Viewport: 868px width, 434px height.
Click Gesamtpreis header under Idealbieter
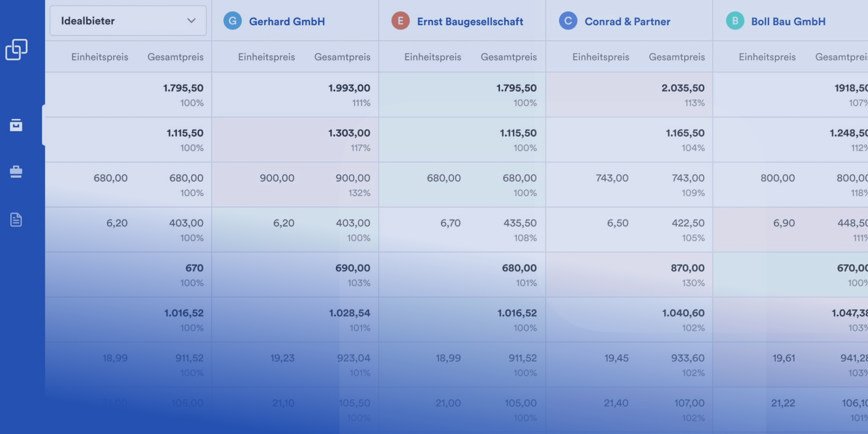tap(175, 57)
